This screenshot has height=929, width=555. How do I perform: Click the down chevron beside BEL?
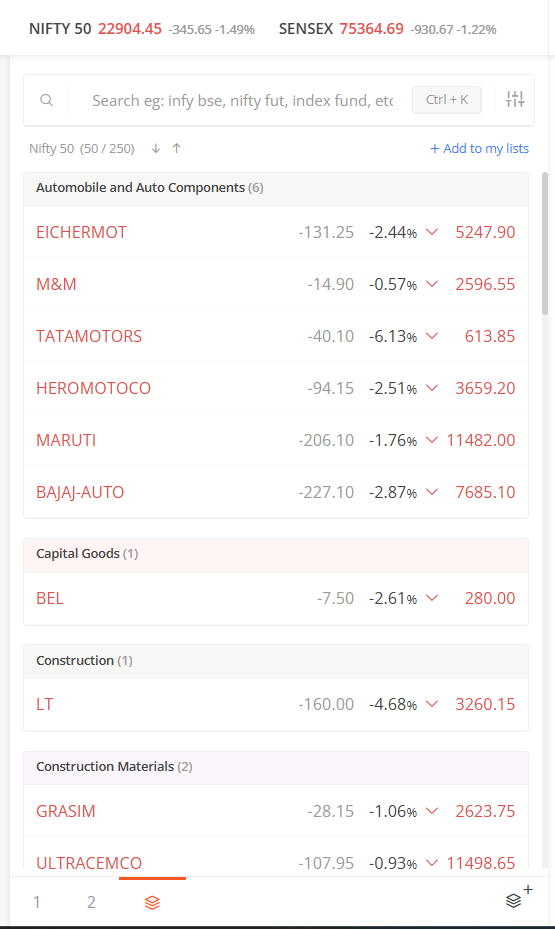432,598
